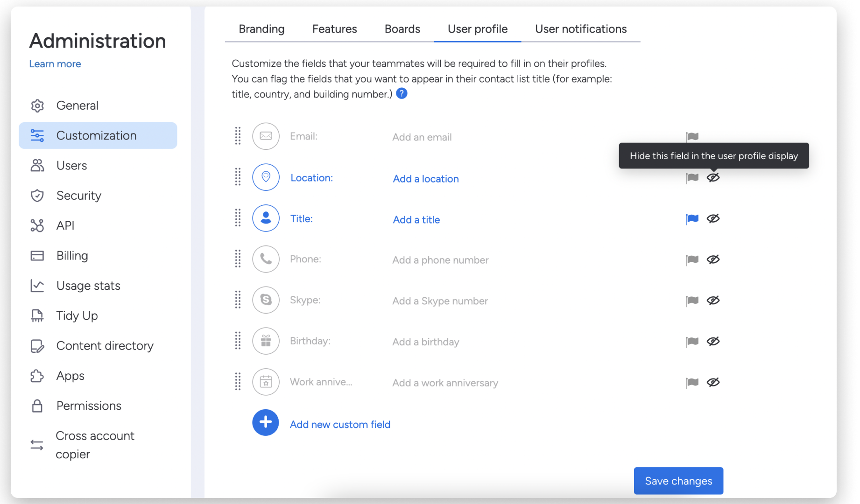Click the Birthday gift icon

coord(265,341)
